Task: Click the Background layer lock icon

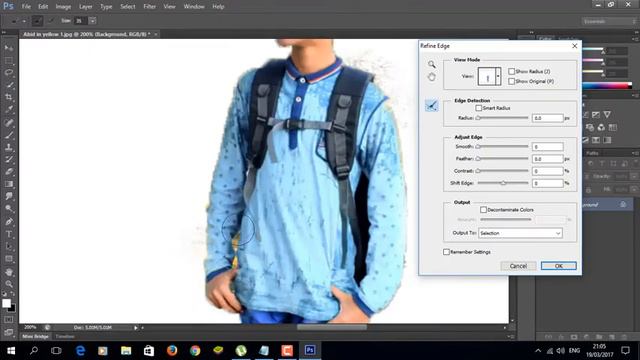Action: (623, 204)
